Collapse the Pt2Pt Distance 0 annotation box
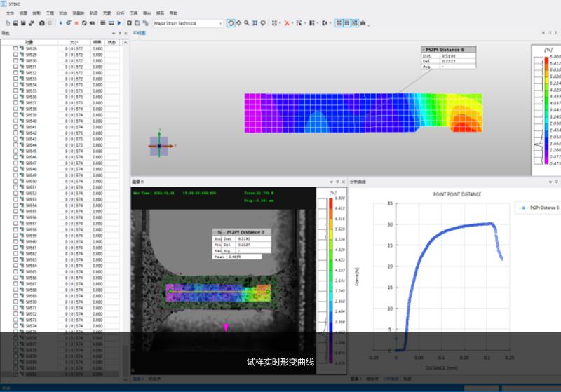The width and height of the screenshot is (561, 392). pos(424,50)
